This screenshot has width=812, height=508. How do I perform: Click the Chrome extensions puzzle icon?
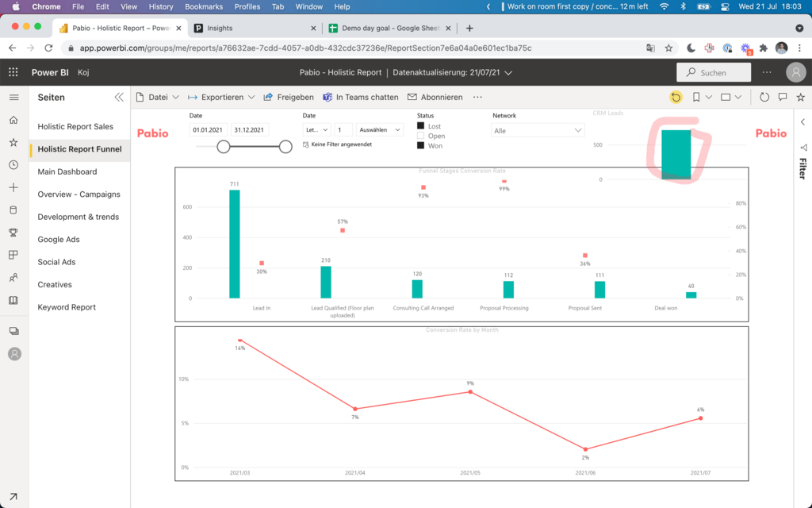[764, 48]
